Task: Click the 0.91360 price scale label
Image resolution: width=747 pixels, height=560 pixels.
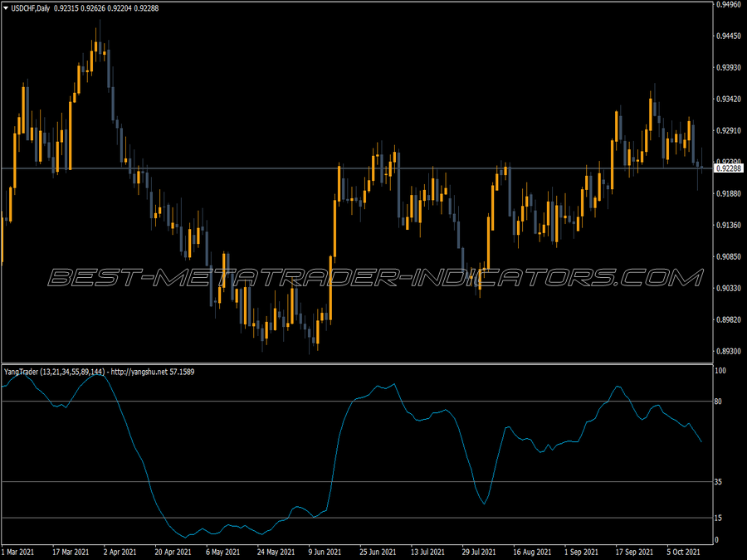Action: point(729,225)
